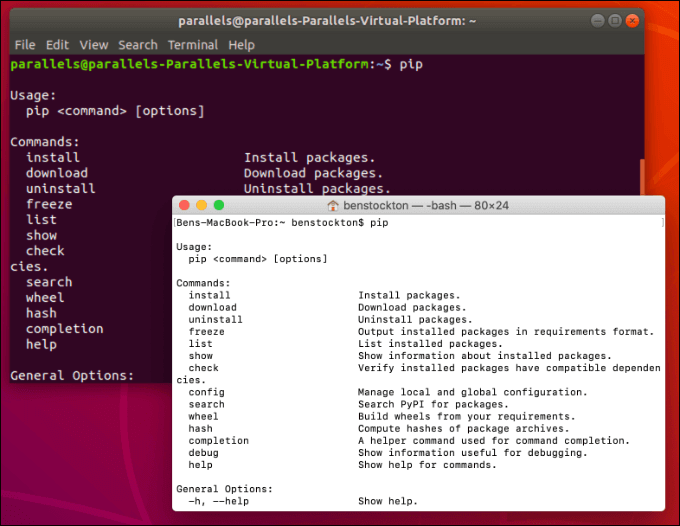Click 'uninstall' command in macOS terminal
Image resolution: width=680 pixels, height=526 pixels.
click(216, 320)
